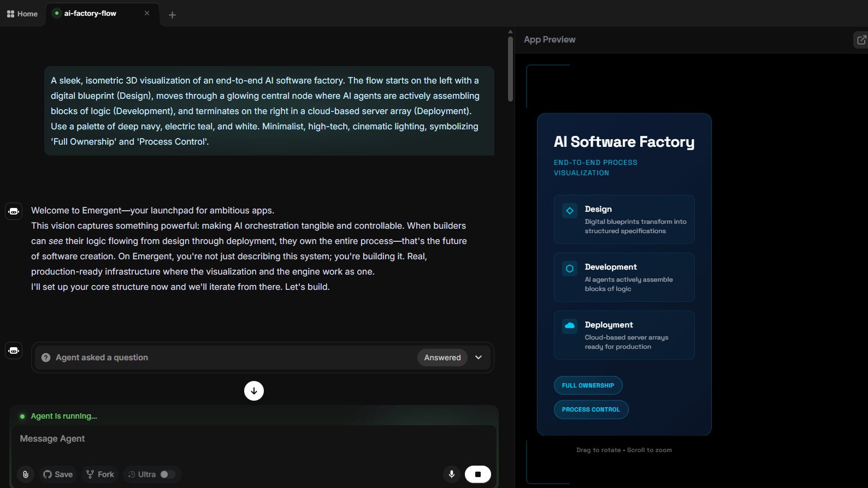
Task: Click END-TO-END PROCESS VISUALIZATION subtitle
Action: coord(595,168)
